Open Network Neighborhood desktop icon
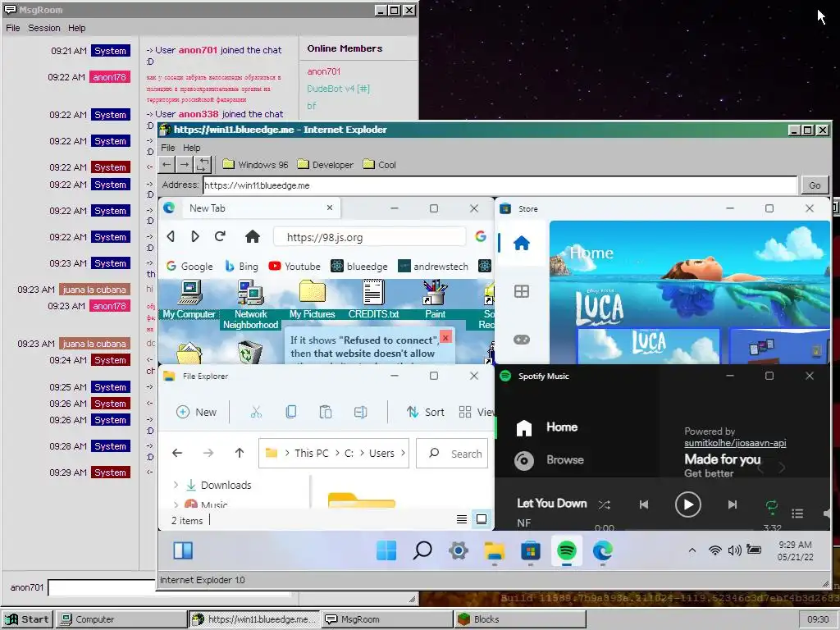This screenshot has height=630, width=840. (x=251, y=304)
